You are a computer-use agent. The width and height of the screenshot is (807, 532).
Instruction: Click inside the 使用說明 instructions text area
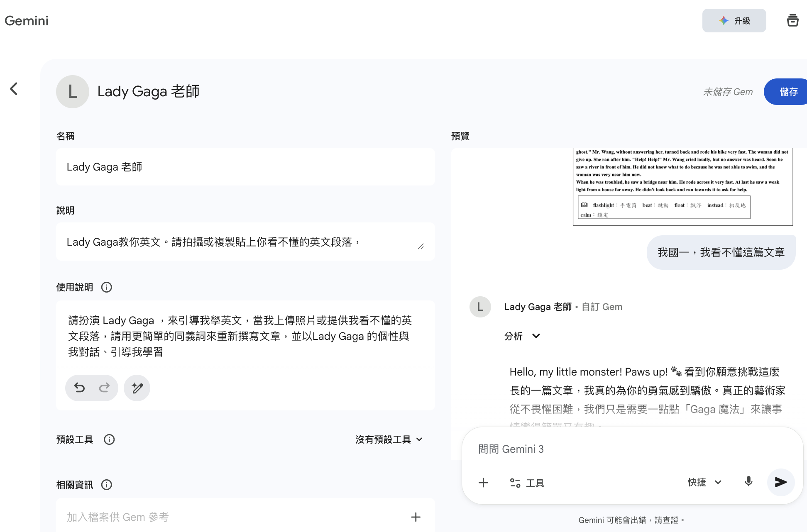pos(245,336)
